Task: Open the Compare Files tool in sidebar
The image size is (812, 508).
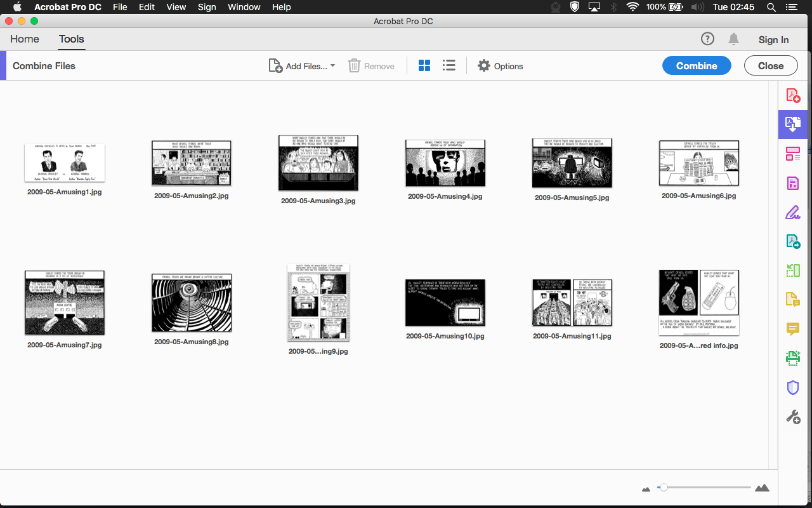Action: pos(793,271)
